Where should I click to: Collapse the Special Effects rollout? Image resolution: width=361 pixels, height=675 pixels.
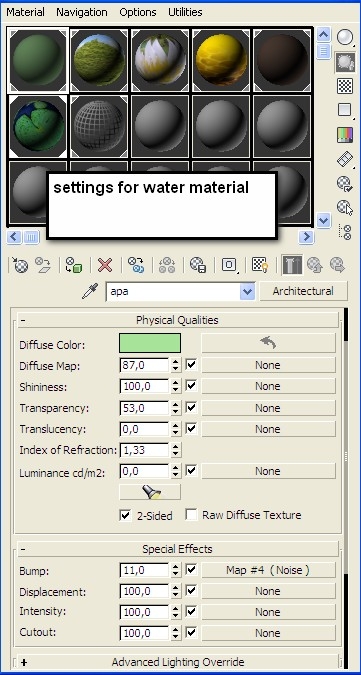(x=177, y=549)
